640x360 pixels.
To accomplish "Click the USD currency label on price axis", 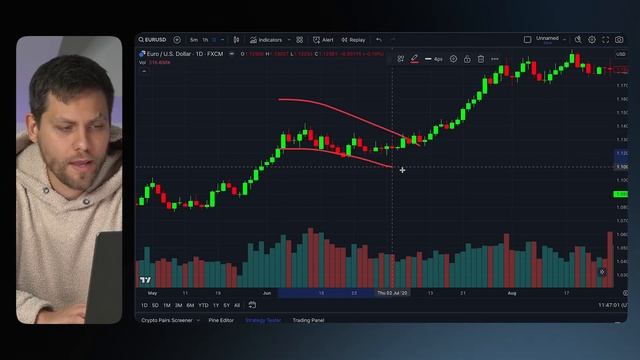I will (621, 54).
